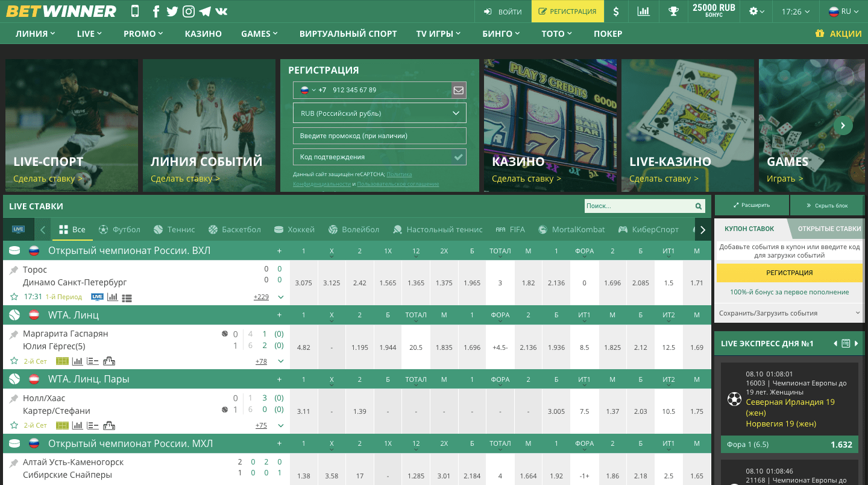The width and height of the screenshot is (868, 485).
Task: Click Сделать ставку link on LIVE-СПОРТ banner
Action: click(48, 179)
